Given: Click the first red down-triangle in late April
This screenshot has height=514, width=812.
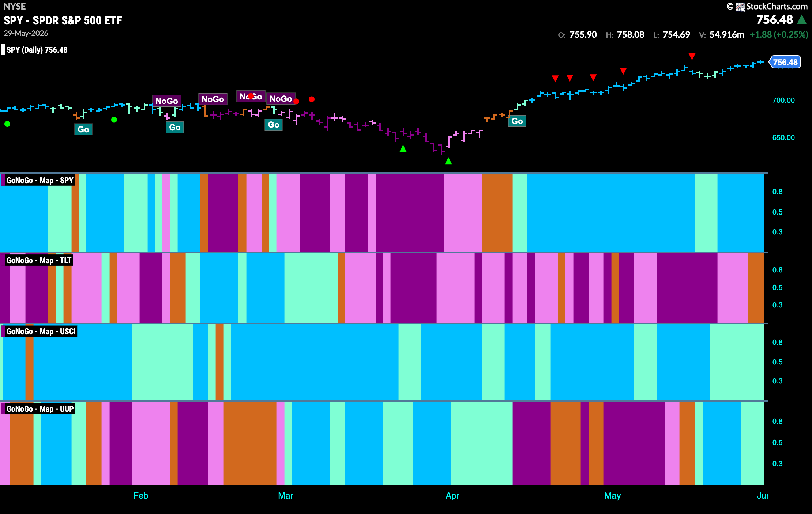Looking at the screenshot, I should (555, 79).
